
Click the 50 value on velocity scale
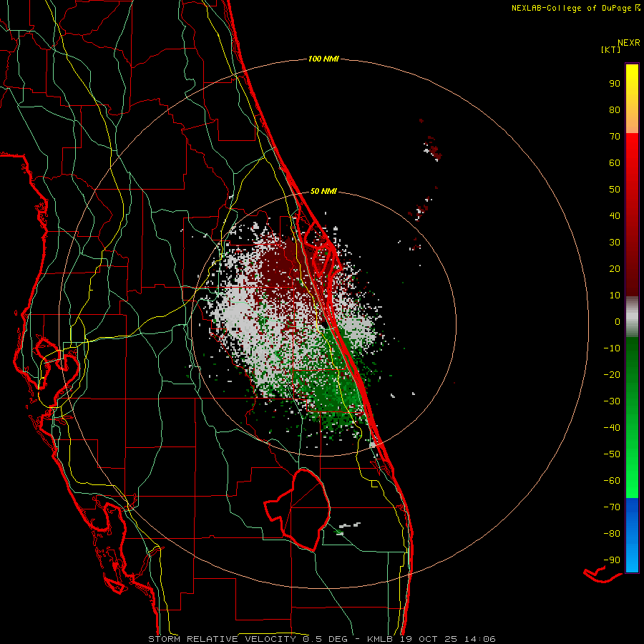pos(615,190)
